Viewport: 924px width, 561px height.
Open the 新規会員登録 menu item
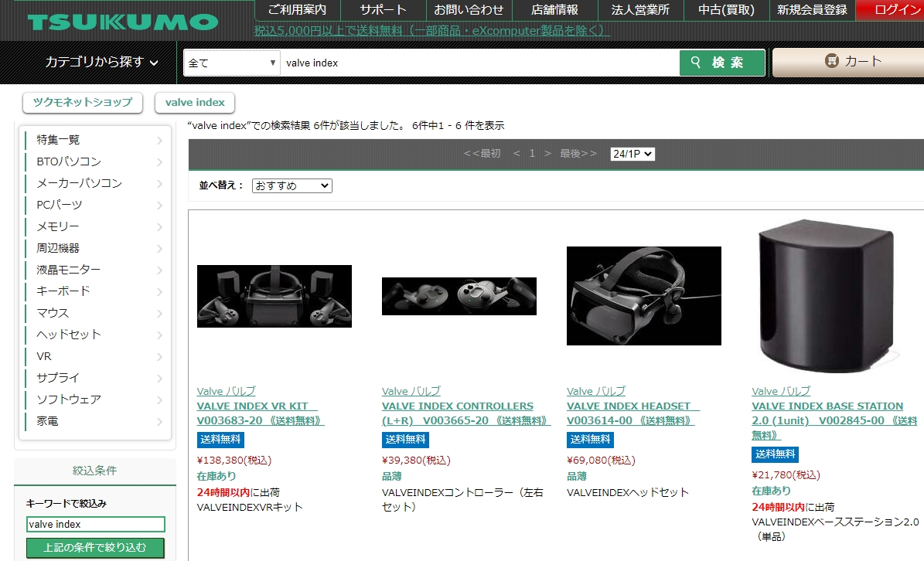coord(812,10)
